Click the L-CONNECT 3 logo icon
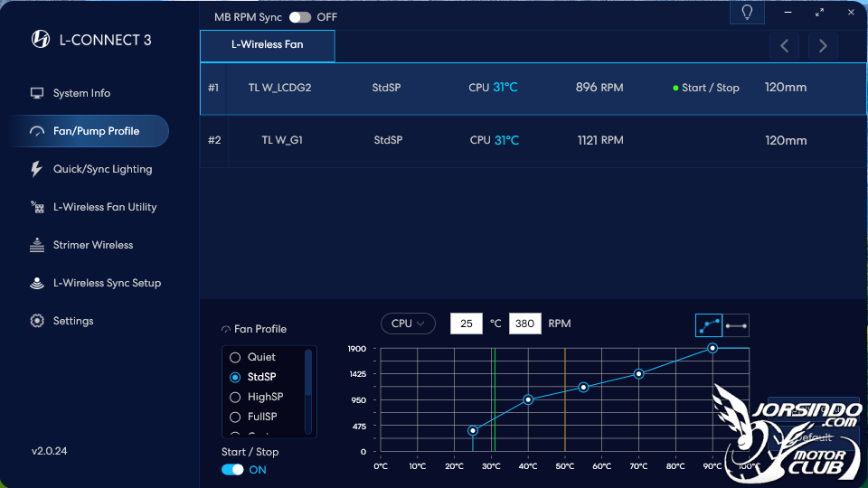This screenshot has height=488, width=868. tap(41, 39)
